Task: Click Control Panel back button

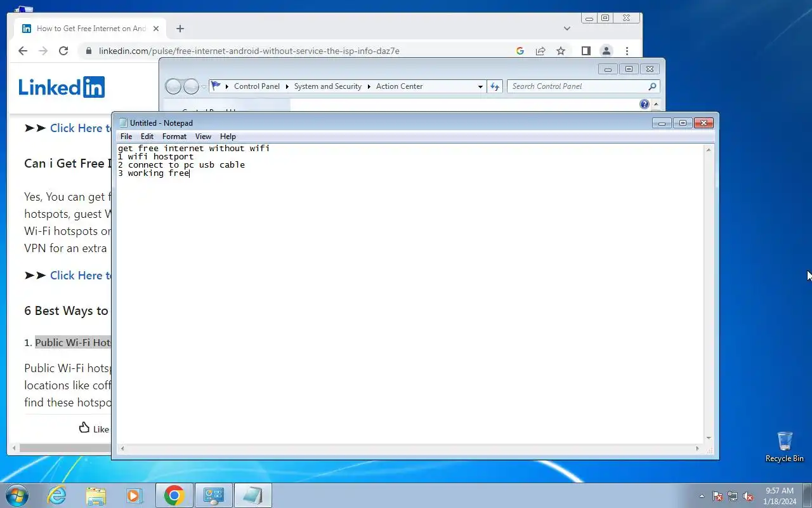Action: [x=173, y=86]
